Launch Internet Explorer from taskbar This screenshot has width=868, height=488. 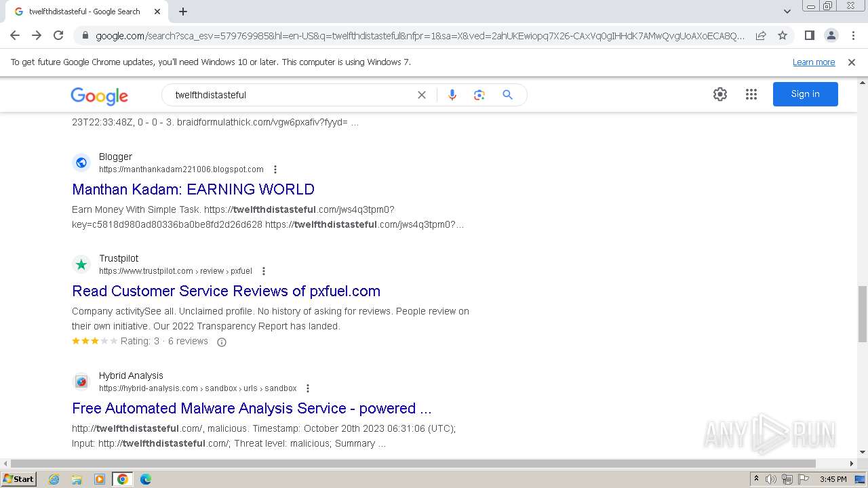tap(54, 479)
